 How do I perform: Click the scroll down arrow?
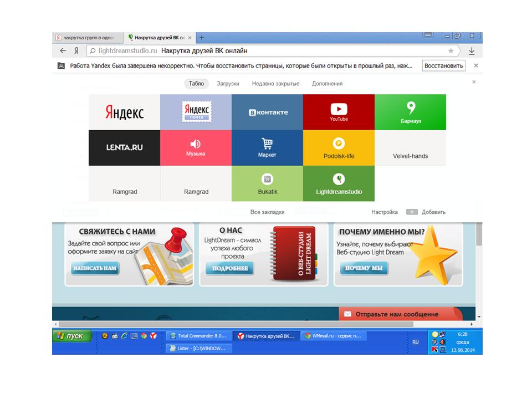tap(479, 316)
